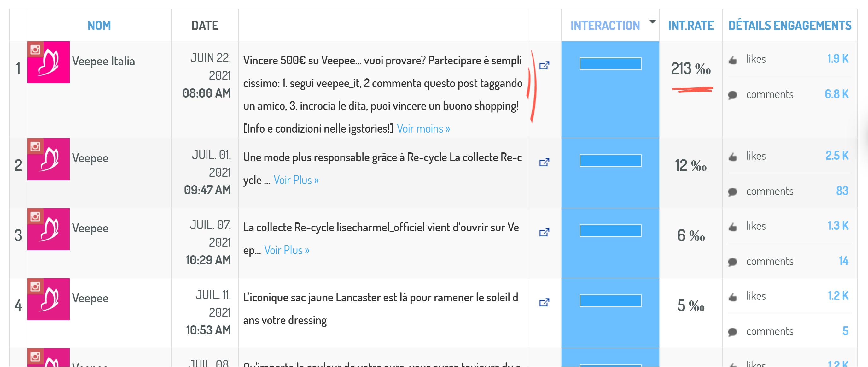Viewport: 868px width, 367px height.
Task: Click Veepee Italia profile thumbnail
Action: [49, 62]
